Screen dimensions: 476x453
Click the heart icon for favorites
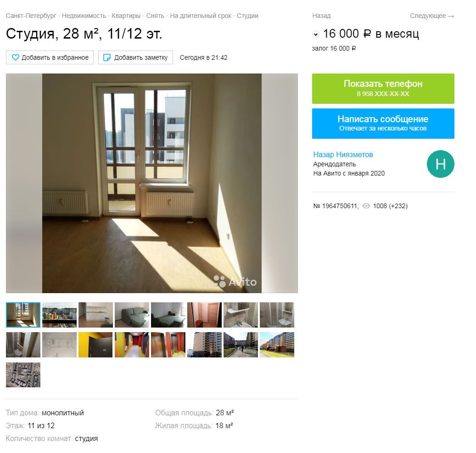[15, 57]
